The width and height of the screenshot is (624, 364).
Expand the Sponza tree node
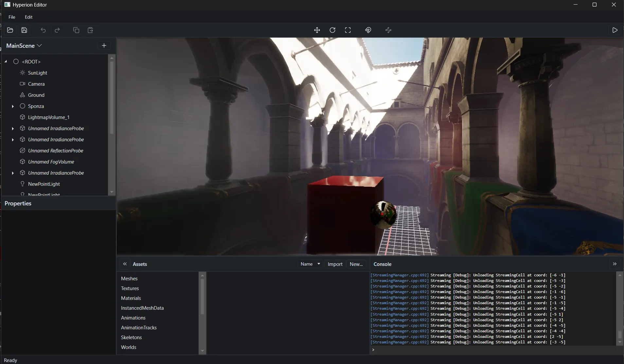pos(13,106)
